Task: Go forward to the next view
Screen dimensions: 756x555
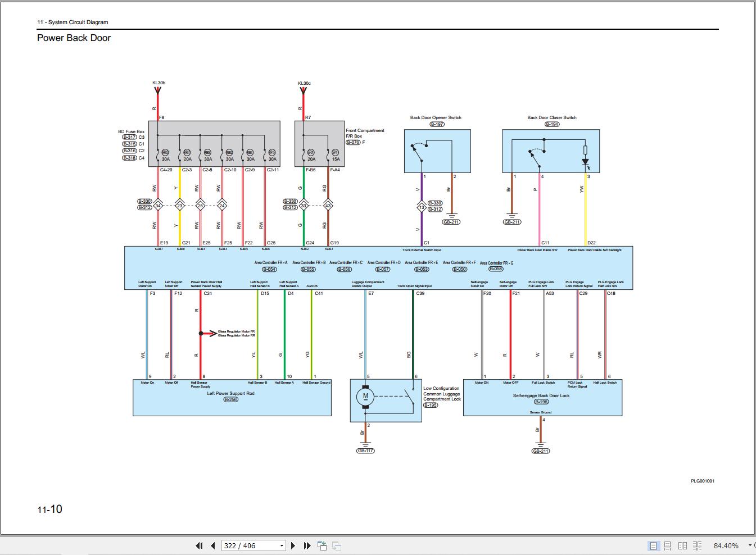Action: (336, 545)
